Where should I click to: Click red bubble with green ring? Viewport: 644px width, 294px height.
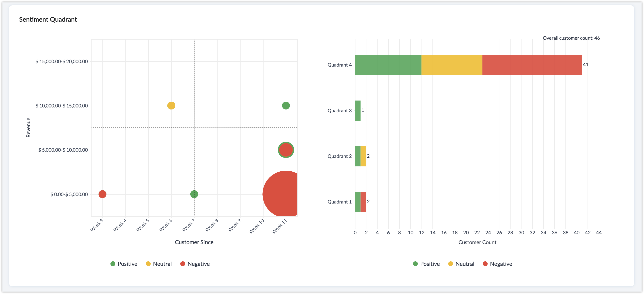pos(286,150)
